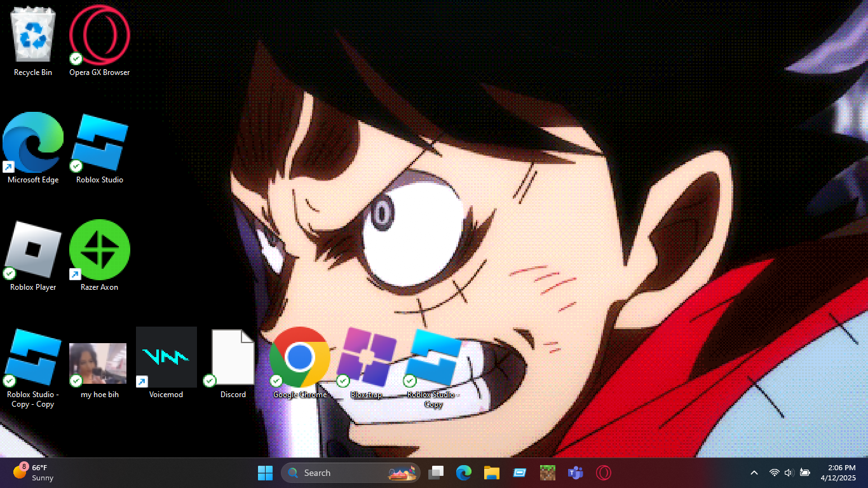The image size is (868, 488).
Task: Select the Google Chrome desktop icon
Action: point(300,364)
